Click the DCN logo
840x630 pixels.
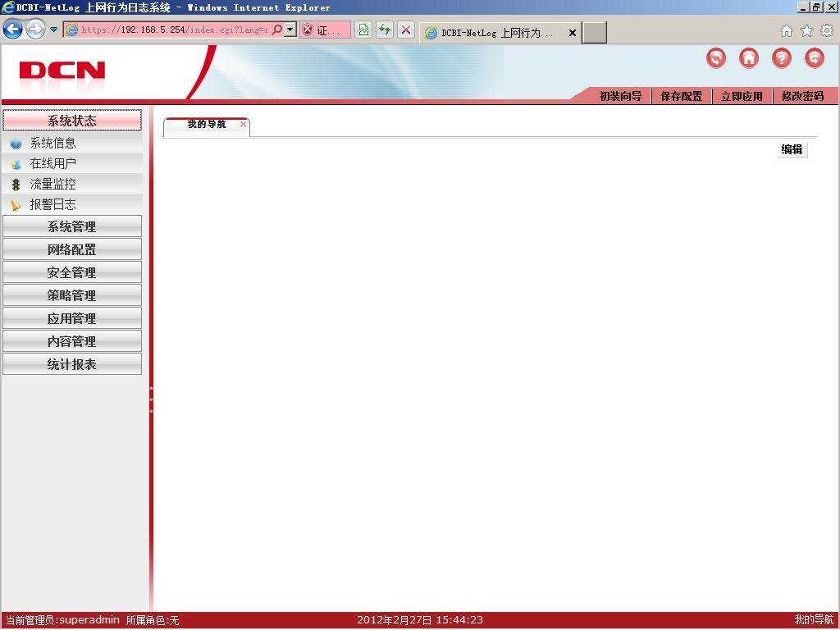coord(62,71)
